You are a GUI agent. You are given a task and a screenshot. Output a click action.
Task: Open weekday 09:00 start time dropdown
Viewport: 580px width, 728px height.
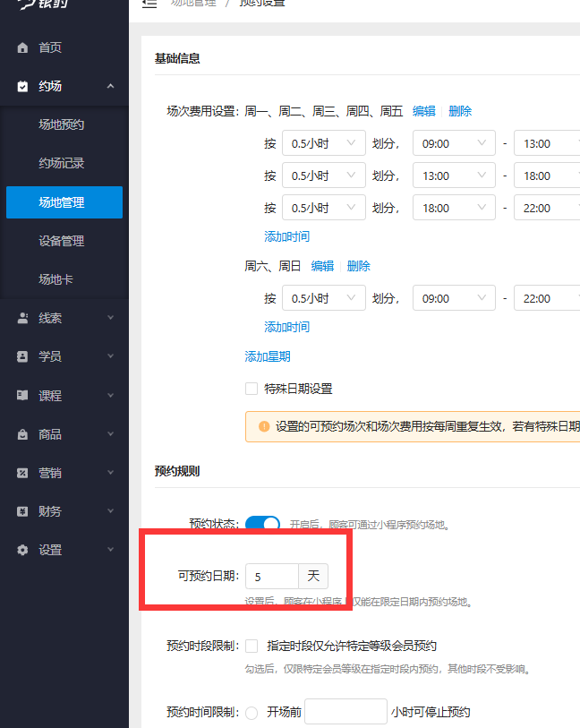point(455,143)
